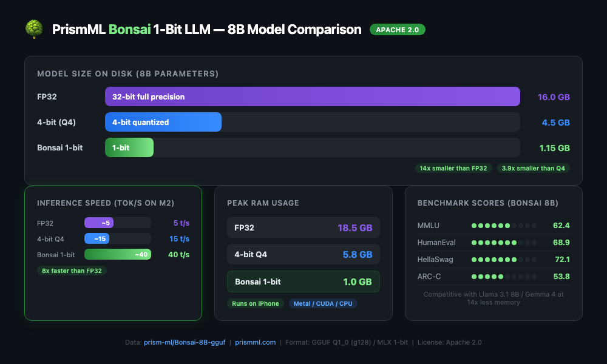The image size is (607, 364).
Task: Click the 32-bit full precision purple bar
Action: tap(313, 96)
